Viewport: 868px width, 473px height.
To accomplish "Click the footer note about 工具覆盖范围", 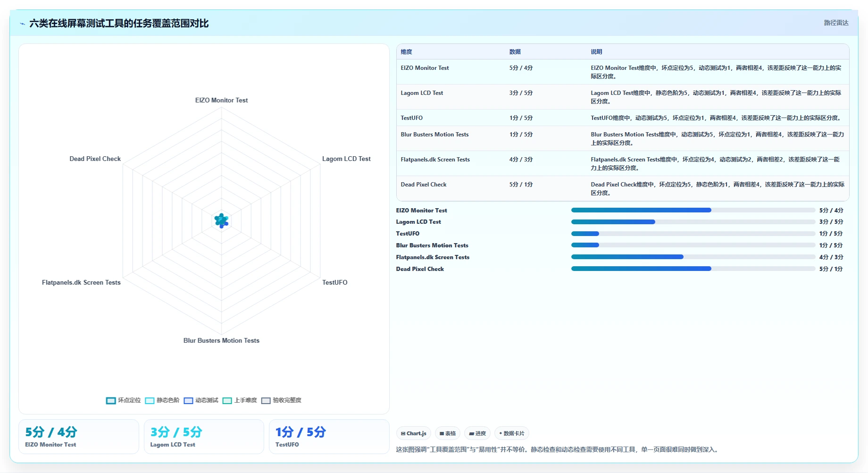I will pyautogui.click(x=558, y=449).
